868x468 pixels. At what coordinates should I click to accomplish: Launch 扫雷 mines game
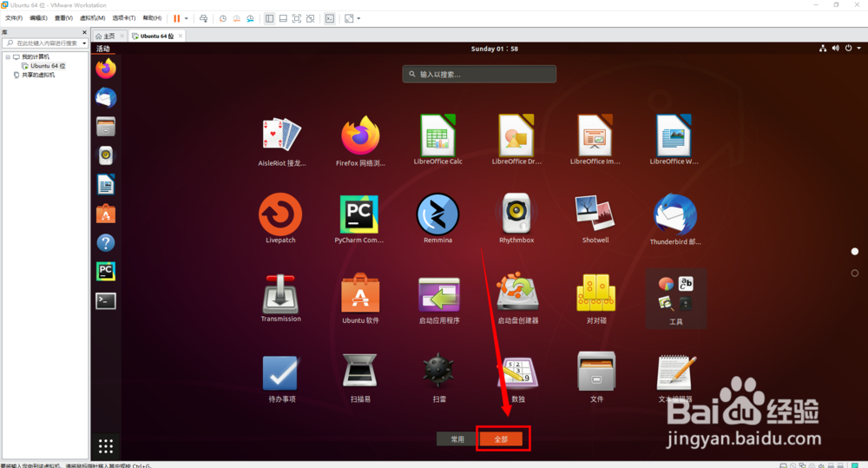[439, 379]
